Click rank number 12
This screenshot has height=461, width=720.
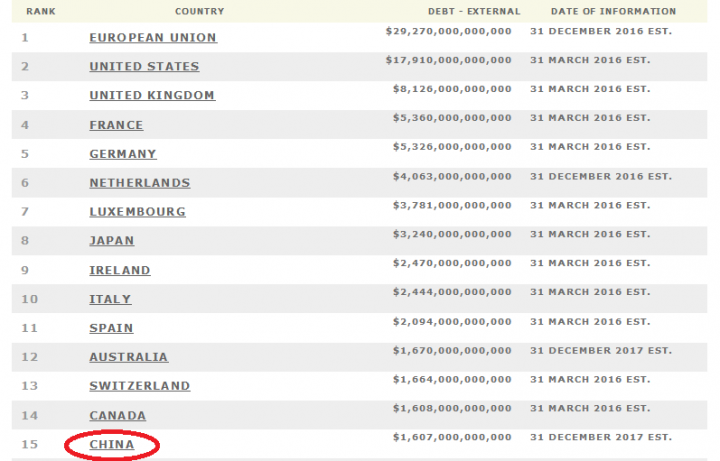[x=29, y=357]
